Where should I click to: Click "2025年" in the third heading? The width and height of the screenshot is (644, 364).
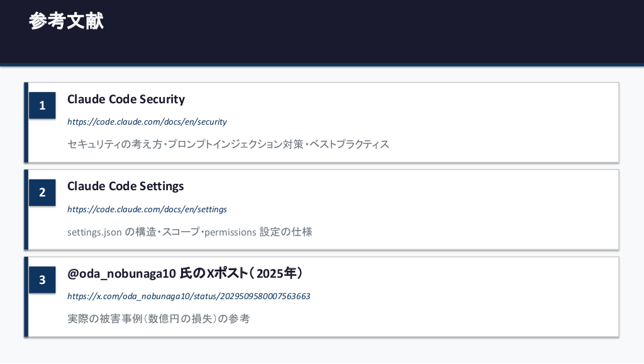277,274
